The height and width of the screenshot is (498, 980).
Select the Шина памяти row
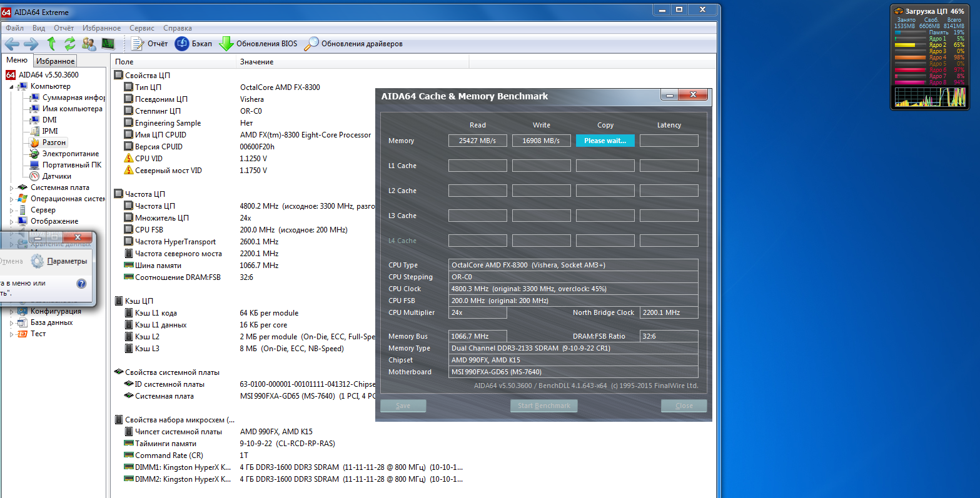[244, 266]
